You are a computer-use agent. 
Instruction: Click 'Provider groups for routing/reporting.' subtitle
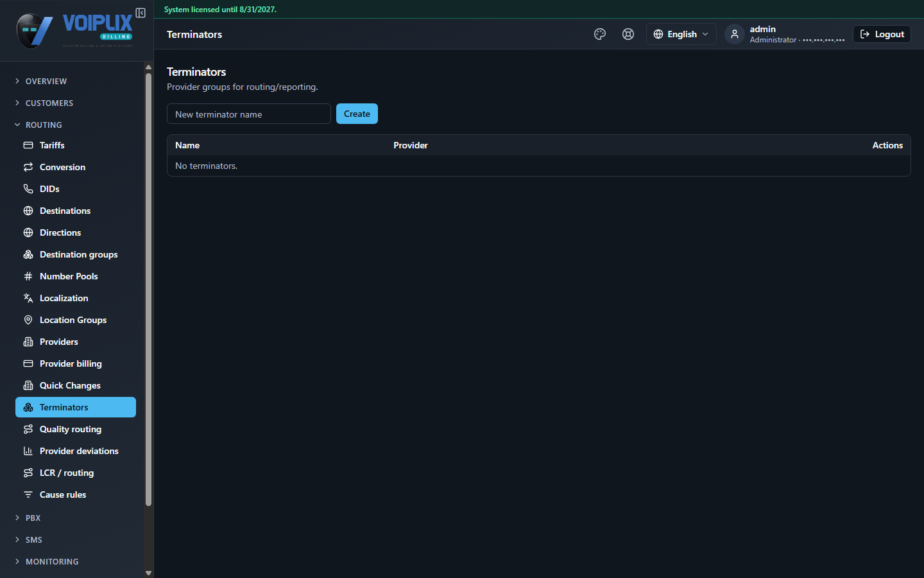tap(243, 87)
